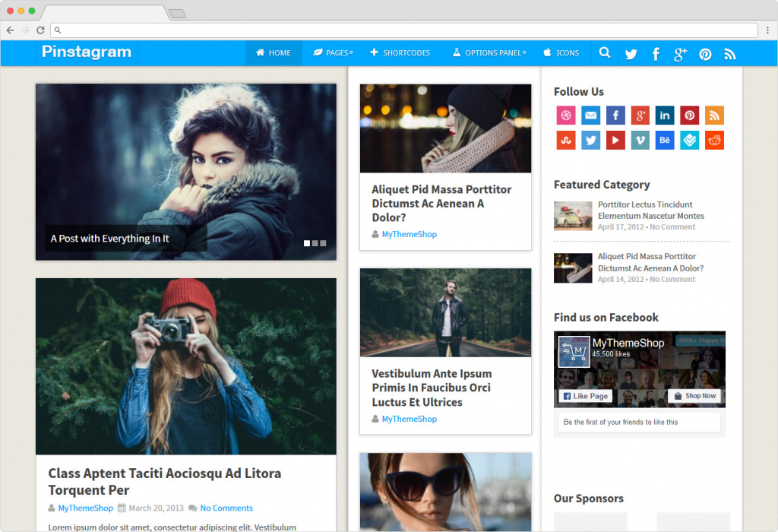This screenshot has height=532, width=778.
Task: Click the Twitter icon in the blue navigation bar
Action: 631,54
